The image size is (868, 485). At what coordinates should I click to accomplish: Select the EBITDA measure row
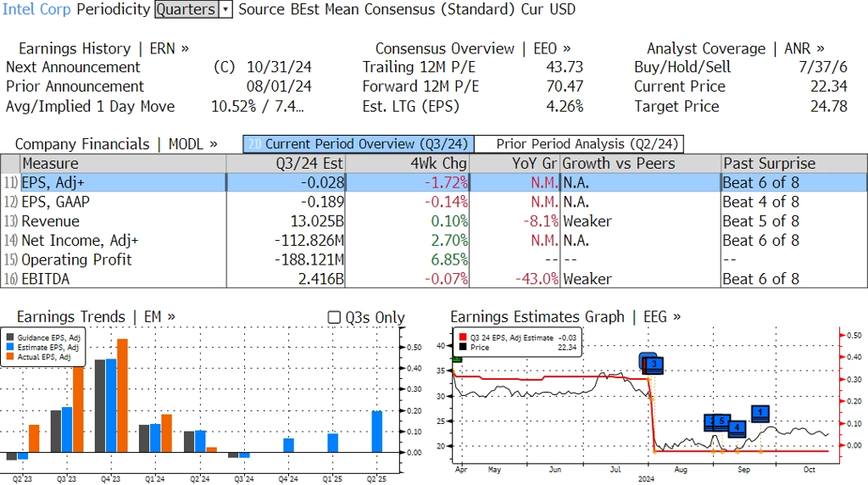434,278
